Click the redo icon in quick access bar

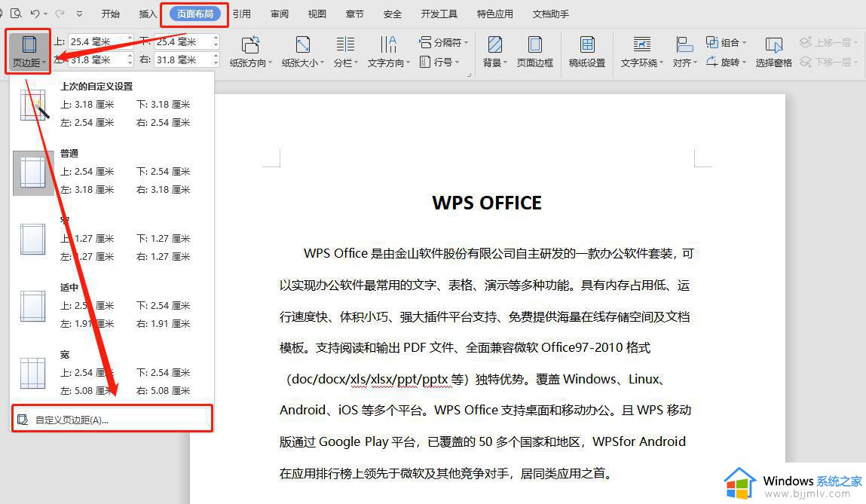tap(60, 14)
